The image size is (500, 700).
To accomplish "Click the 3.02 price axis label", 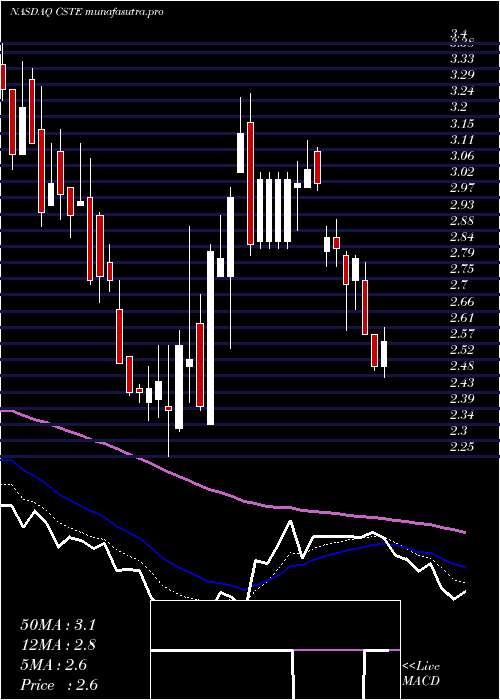I will [x=462, y=172].
